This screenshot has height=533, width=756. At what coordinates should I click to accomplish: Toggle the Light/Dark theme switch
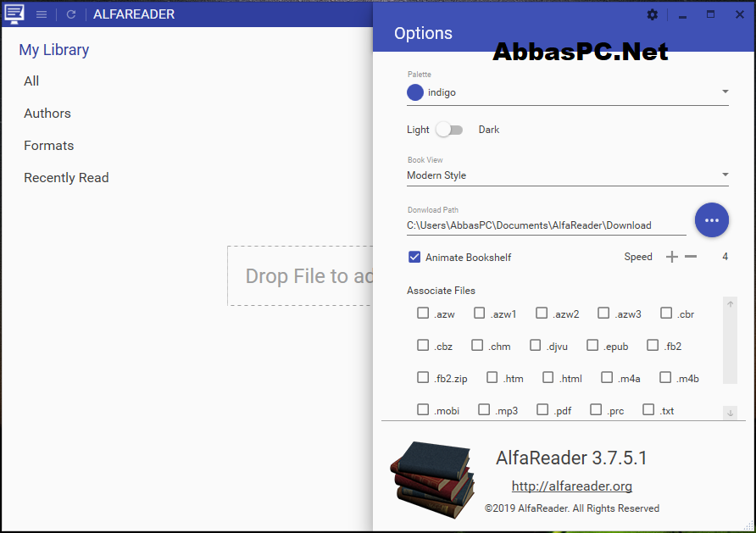(449, 130)
